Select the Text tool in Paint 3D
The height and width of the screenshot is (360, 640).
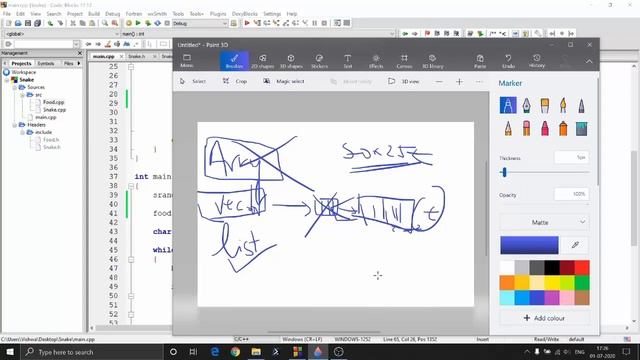[347, 61]
